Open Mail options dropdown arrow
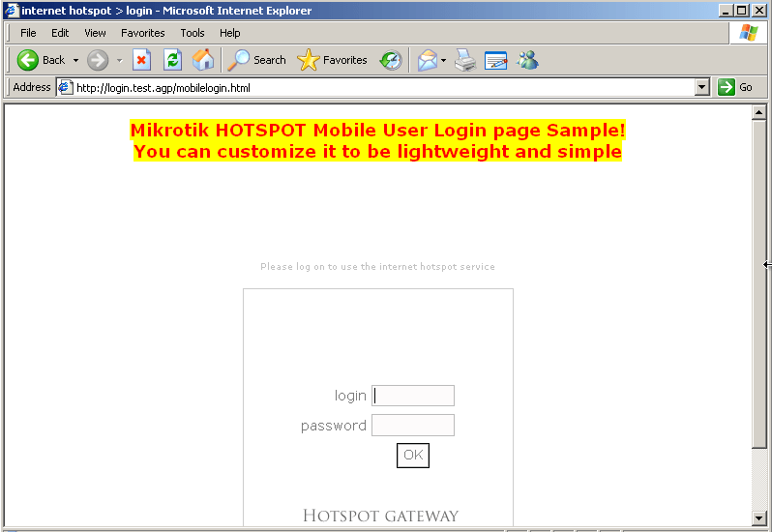This screenshot has height=532, width=772. click(444, 61)
